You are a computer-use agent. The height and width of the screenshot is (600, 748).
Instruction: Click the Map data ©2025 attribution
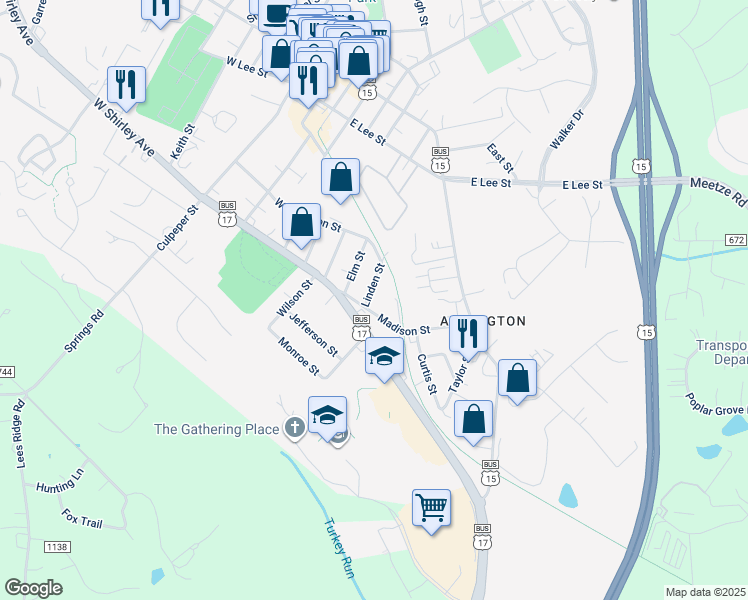point(706,592)
